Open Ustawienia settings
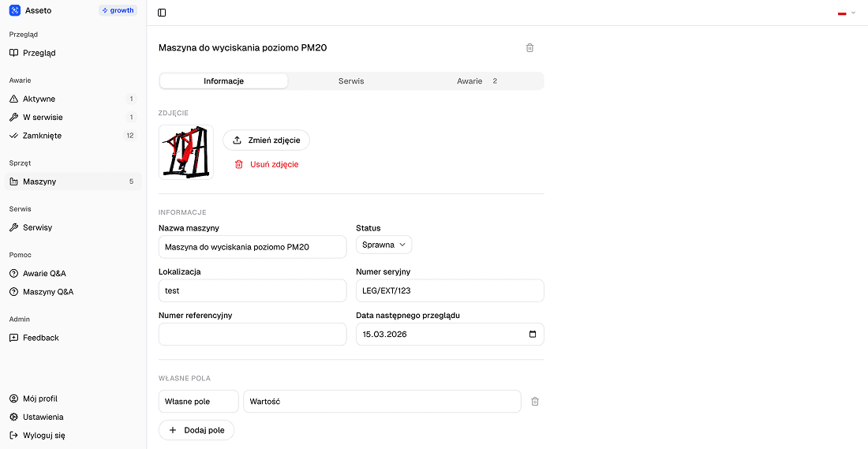This screenshot has height=449, width=868. pyautogui.click(x=43, y=417)
